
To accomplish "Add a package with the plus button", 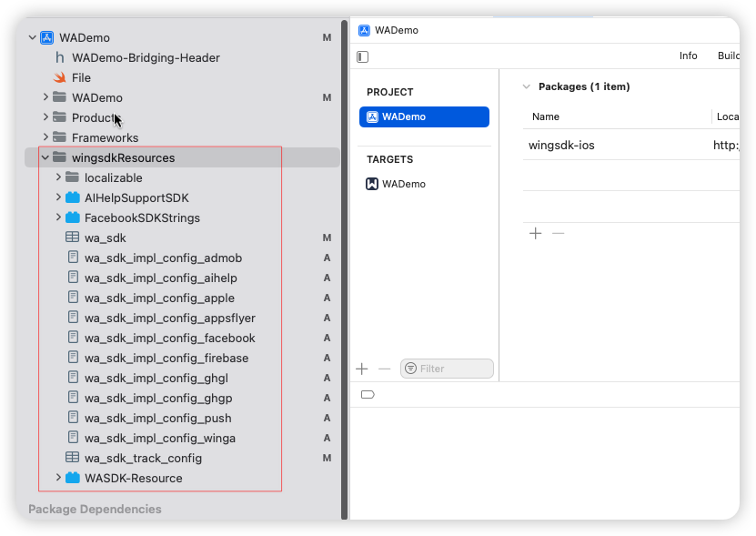I will (x=535, y=234).
